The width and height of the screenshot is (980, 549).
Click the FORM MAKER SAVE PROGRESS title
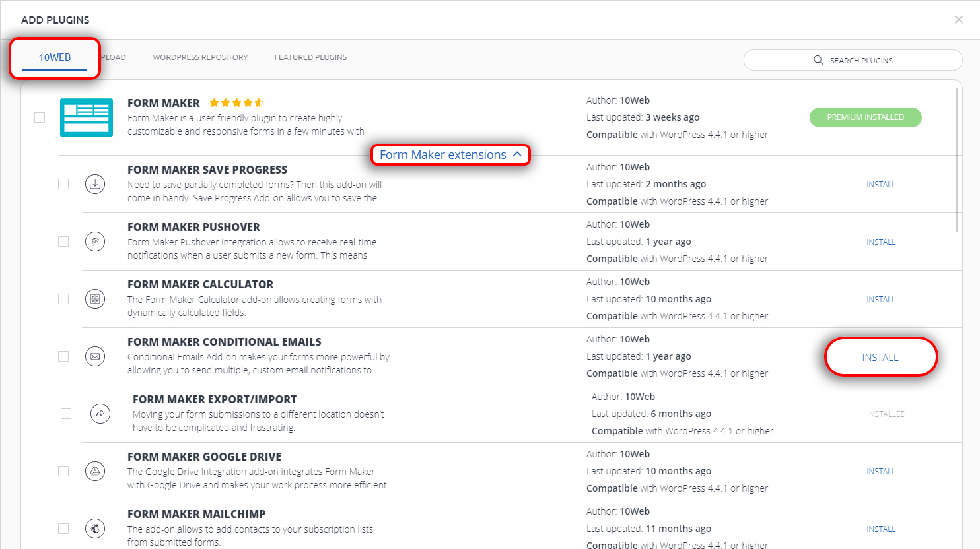207,170
